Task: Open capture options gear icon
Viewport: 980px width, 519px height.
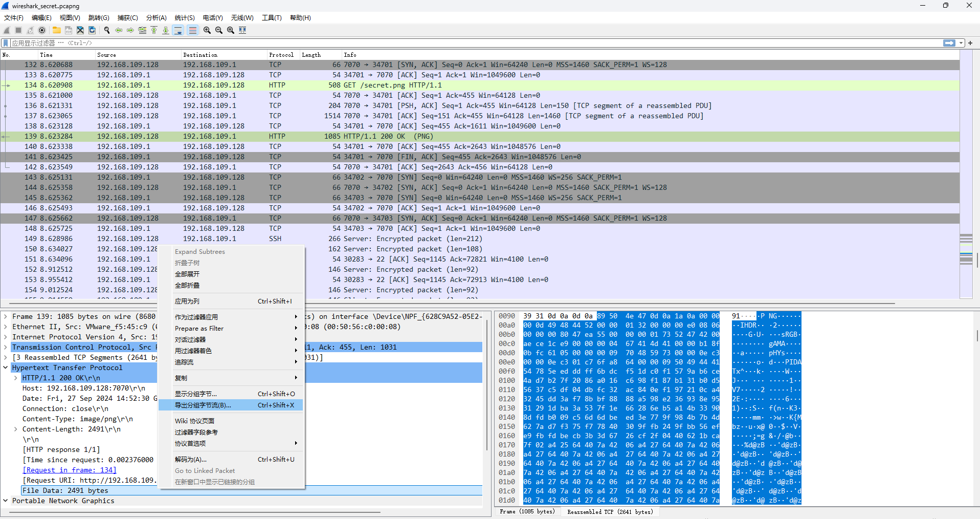Action: (x=42, y=30)
